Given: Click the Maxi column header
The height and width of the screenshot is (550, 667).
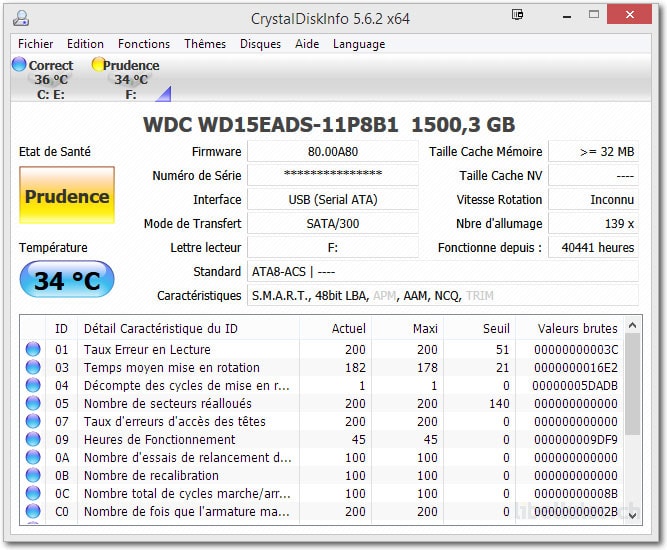Looking at the screenshot, I should (407, 328).
